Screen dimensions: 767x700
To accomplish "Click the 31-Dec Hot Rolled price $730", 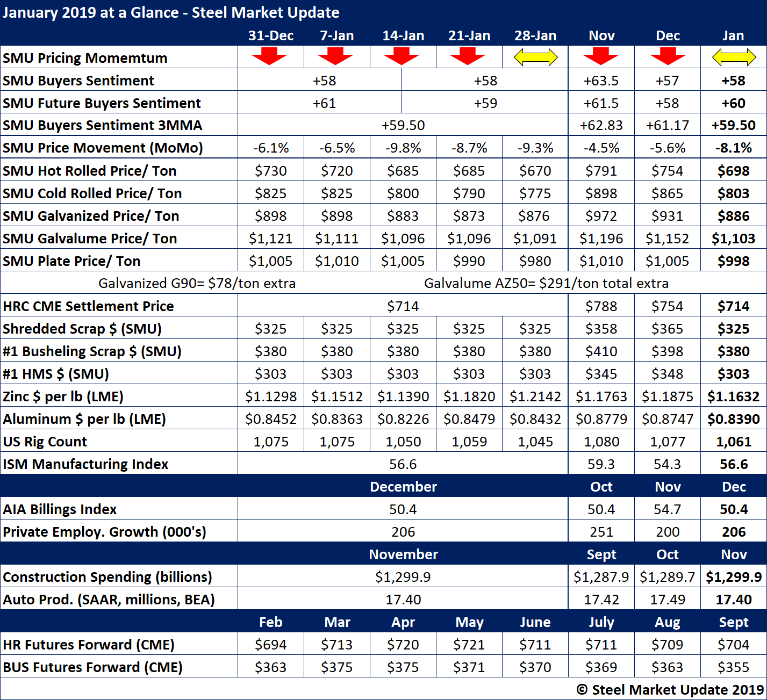I will coord(271,171).
